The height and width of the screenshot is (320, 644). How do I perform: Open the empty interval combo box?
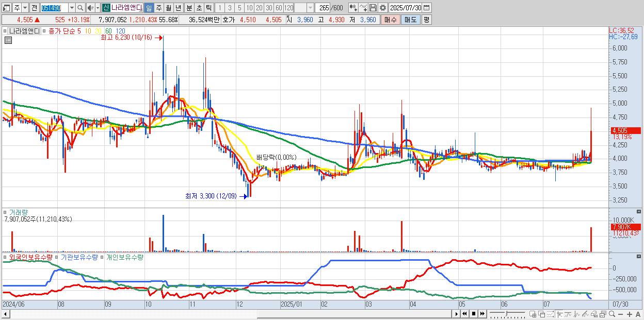304,8
